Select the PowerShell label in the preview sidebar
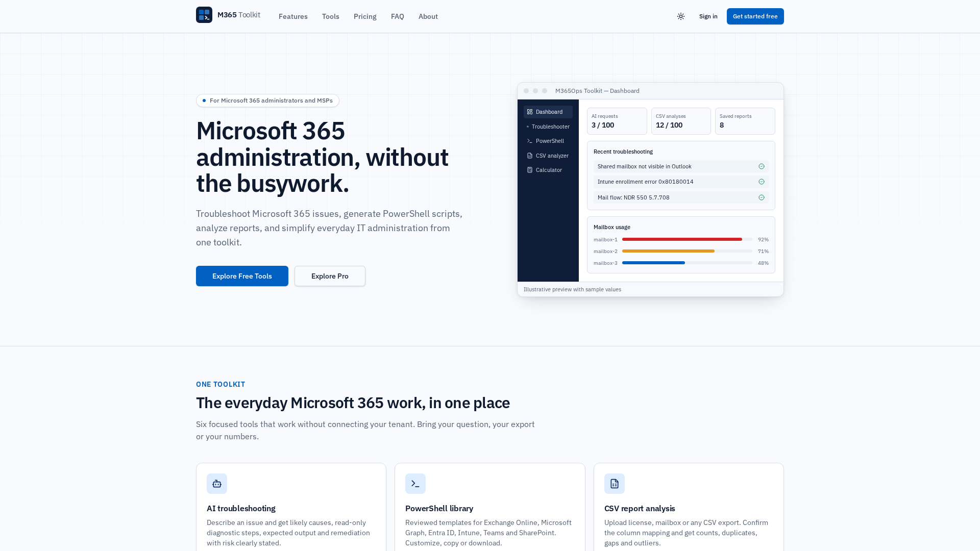Image resolution: width=980 pixels, height=551 pixels. pyautogui.click(x=550, y=141)
